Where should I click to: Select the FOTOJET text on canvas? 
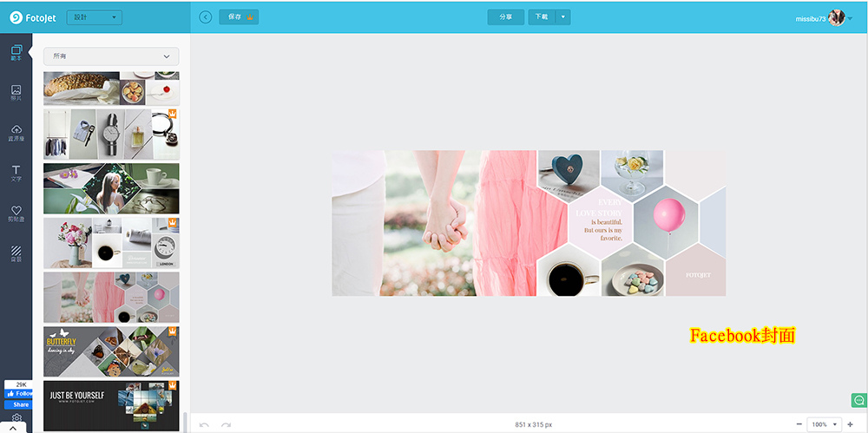point(698,275)
